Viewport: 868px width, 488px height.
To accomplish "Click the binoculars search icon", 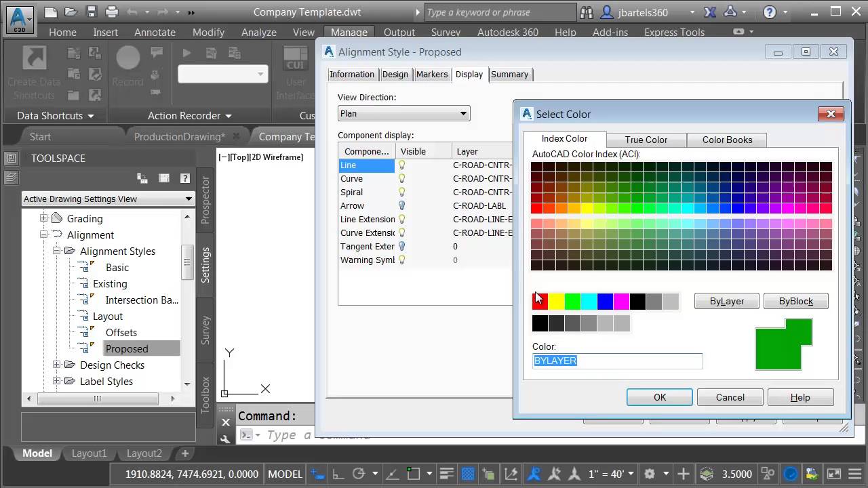I will pyautogui.click(x=587, y=12).
